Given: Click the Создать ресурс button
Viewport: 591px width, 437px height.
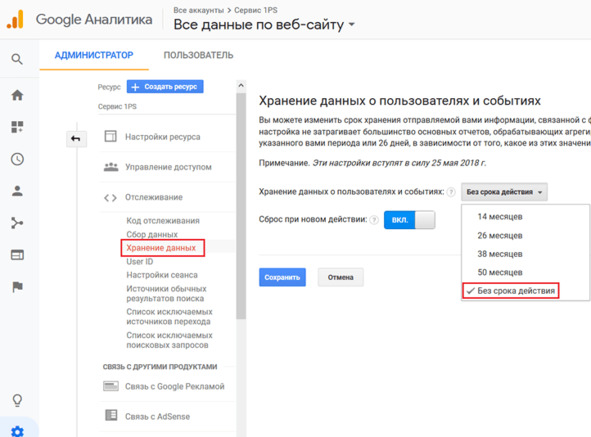Looking at the screenshot, I should click(165, 87).
